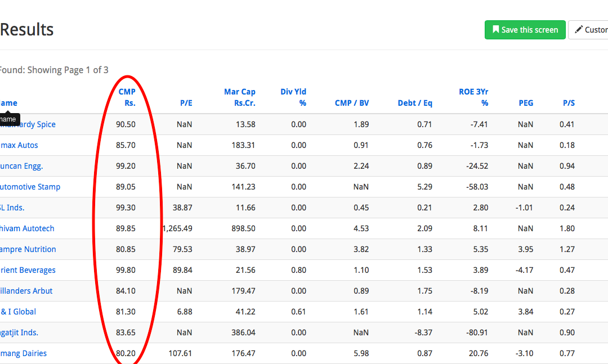The width and height of the screenshot is (608, 364).
Task: Click CMP / BV value 5.98
Action: pyautogui.click(x=361, y=353)
